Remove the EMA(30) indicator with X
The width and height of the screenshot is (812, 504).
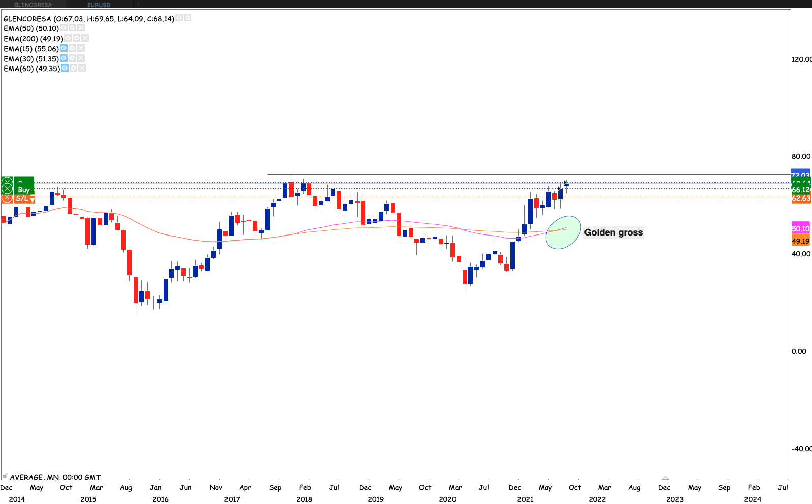coord(81,58)
